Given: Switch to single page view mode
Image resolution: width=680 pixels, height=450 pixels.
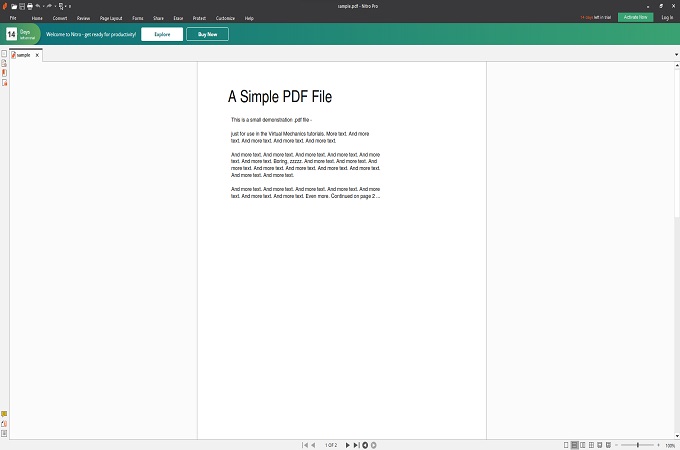Looking at the screenshot, I should 566,445.
